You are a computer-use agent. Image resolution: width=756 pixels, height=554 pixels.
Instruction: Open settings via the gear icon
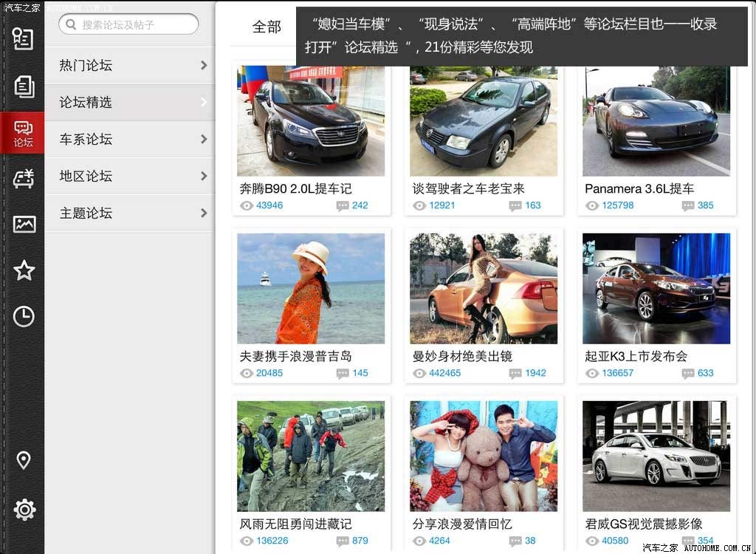[24, 510]
